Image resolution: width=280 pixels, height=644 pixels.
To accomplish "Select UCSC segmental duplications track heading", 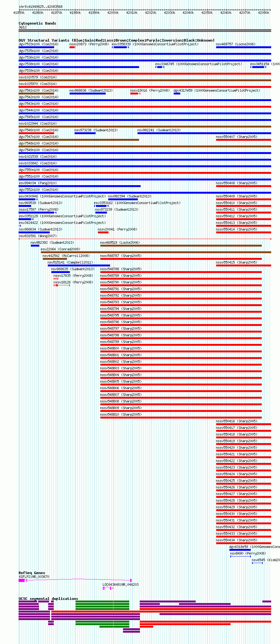I will click(48, 599).
